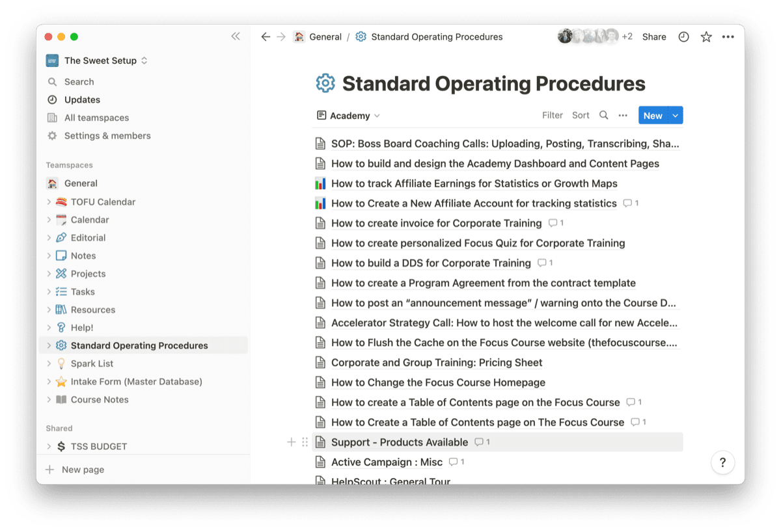Open the New button dropdown arrow
This screenshot has height=532, width=781.
pyautogui.click(x=676, y=116)
